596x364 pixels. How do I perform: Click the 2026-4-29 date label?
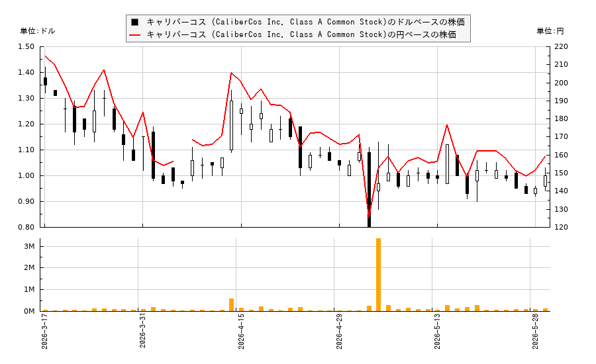[x=339, y=332]
